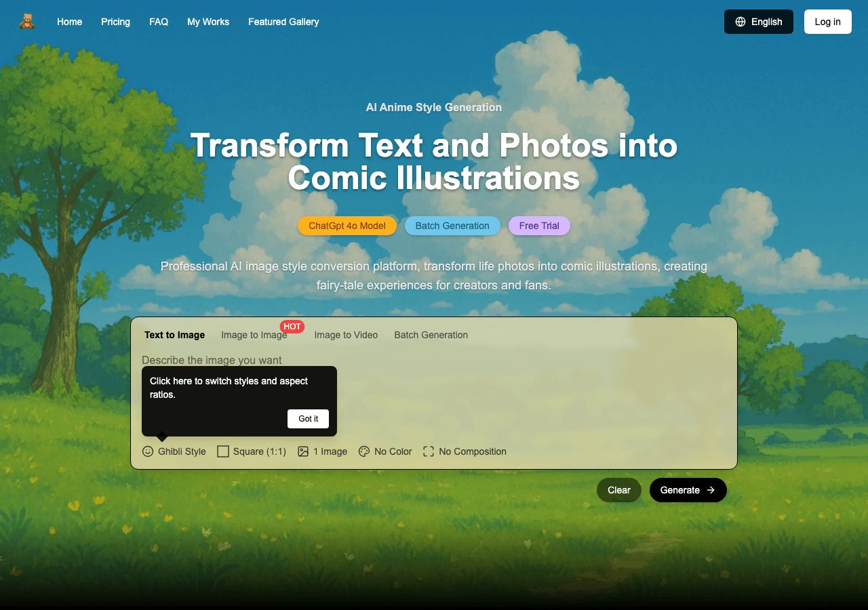Click the ChatGpt 4o Model badge
Viewport: 868px width, 610px height.
click(x=347, y=226)
